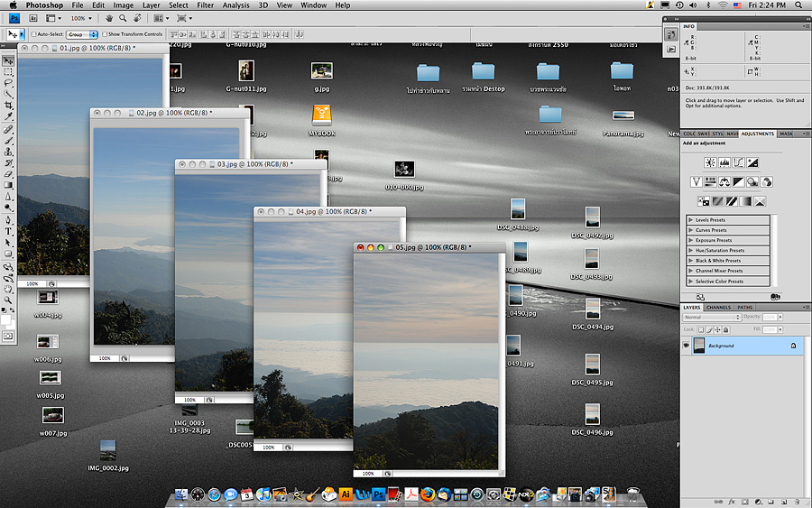The width and height of the screenshot is (812, 508).
Task: Open the Filter menu
Action: [205, 5]
